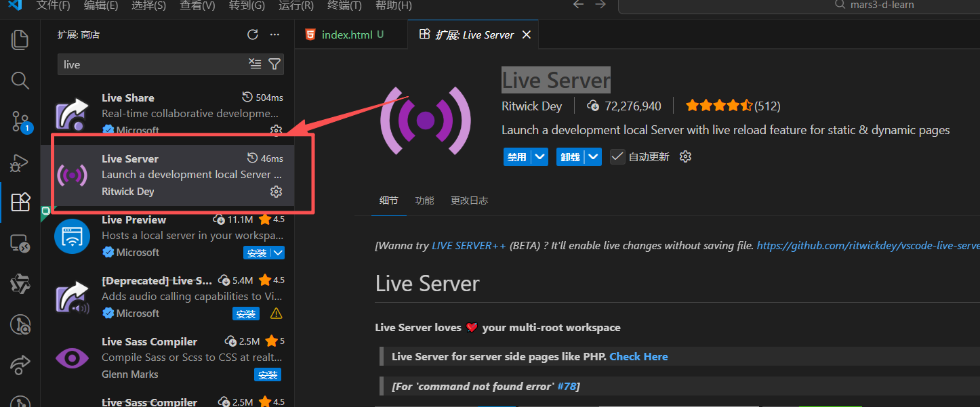
Task: Select the Live Preview extension title
Action: click(134, 219)
